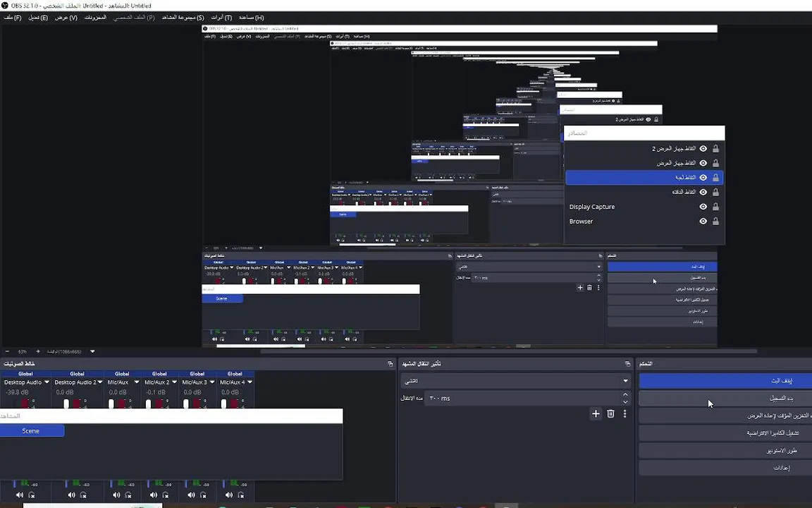Select the Scene item in scenes list

31,431
